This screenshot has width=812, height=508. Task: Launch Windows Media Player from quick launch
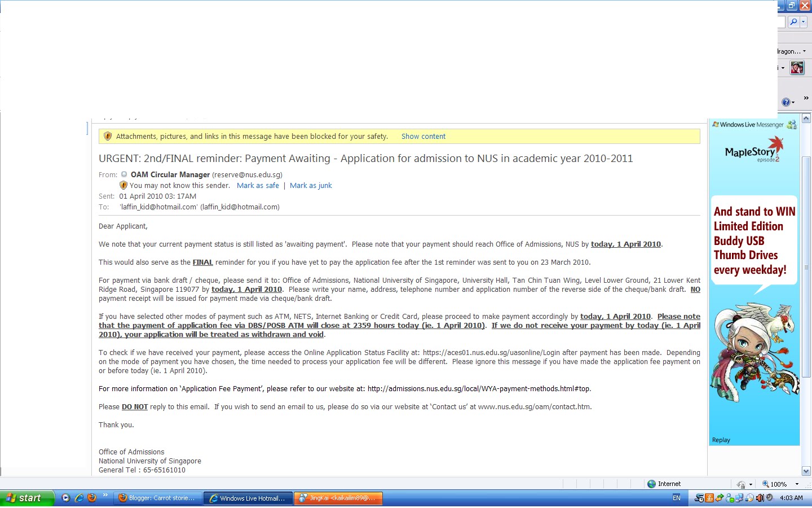click(65, 498)
